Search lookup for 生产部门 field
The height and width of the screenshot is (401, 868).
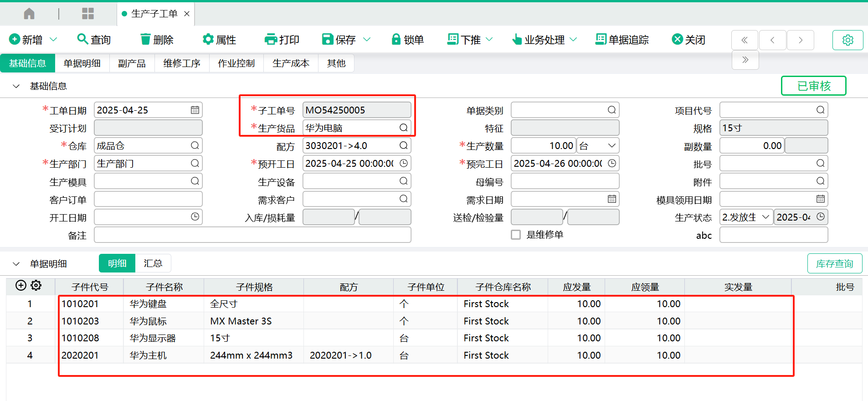tap(195, 163)
